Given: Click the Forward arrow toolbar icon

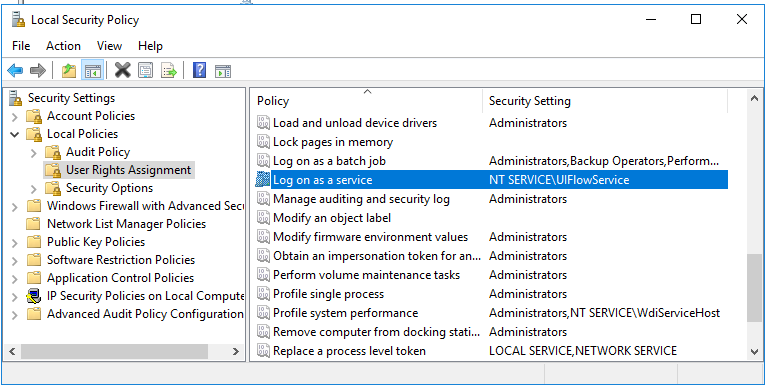Looking at the screenshot, I should pos(38,71).
